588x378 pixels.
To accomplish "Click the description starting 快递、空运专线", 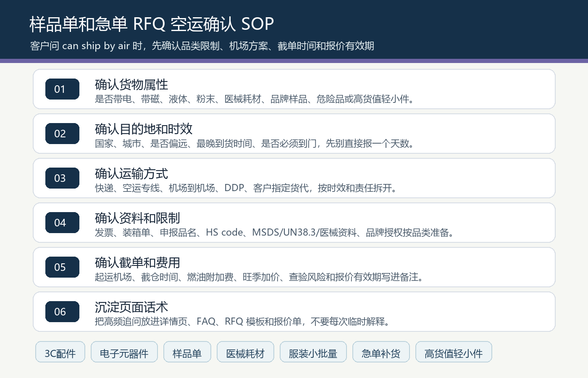I will (247, 188).
